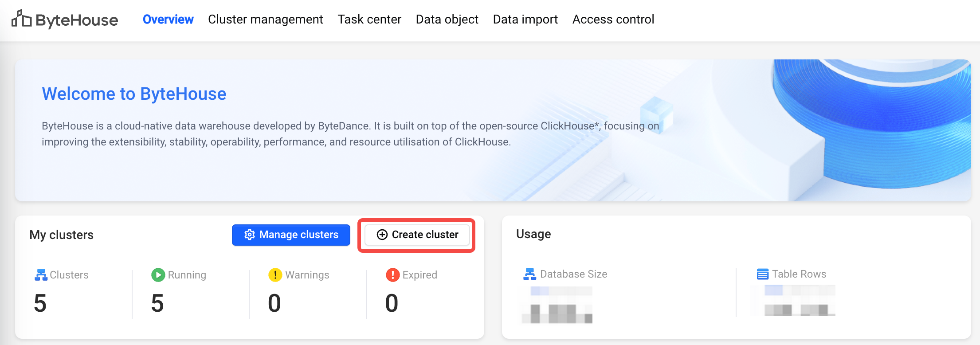The height and width of the screenshot is (345, 980).
Task: Click the yellow Warnings exclamation icon
Action: [275, 275]
